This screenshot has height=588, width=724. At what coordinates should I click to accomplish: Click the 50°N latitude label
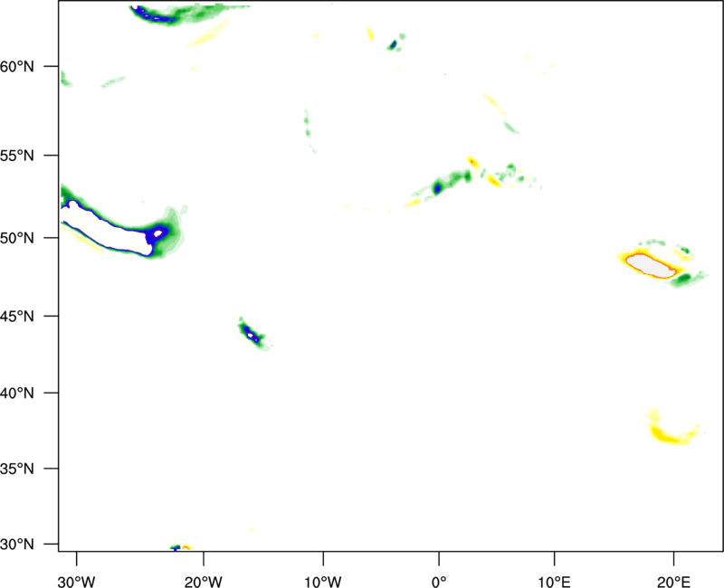tap(17, 238)
